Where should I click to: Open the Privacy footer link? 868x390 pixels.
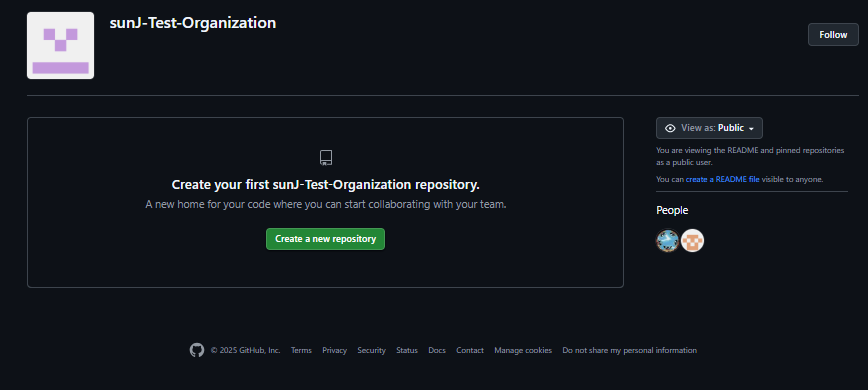point(334,350)
